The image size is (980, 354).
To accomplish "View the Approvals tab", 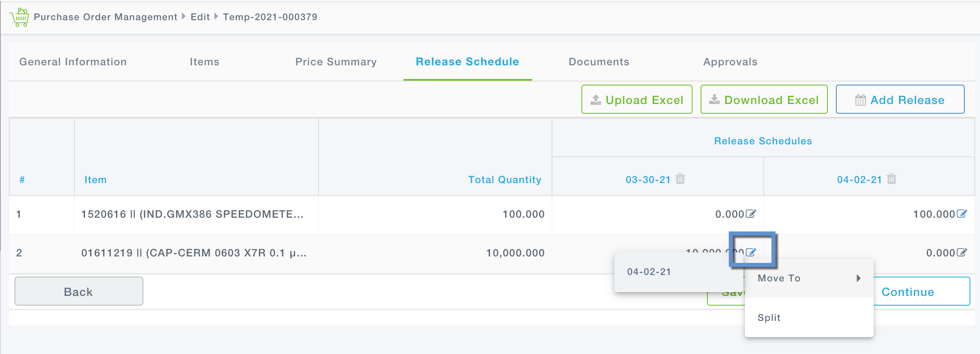I will click(x=730, y=62).
